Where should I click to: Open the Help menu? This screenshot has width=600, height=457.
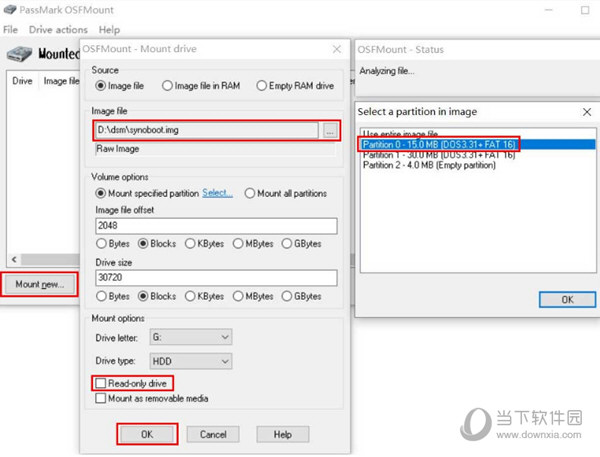[x=109, y=29]
